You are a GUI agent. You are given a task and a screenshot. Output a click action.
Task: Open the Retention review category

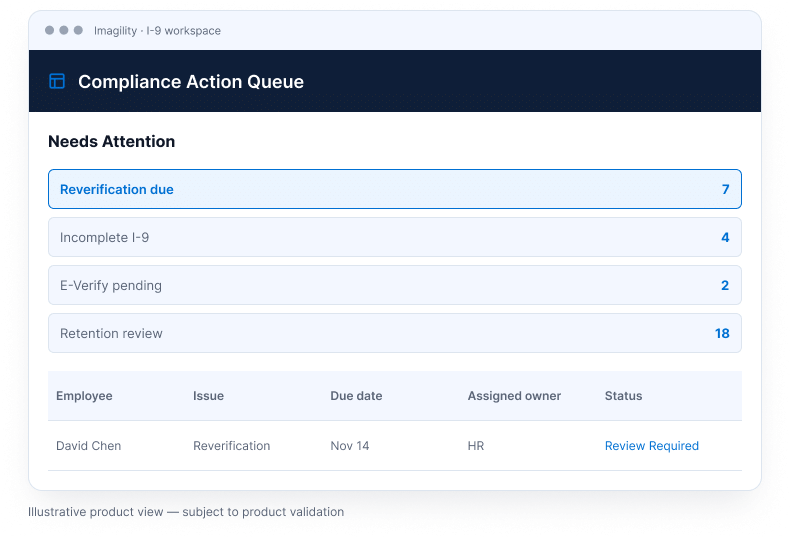coord(394,333)
